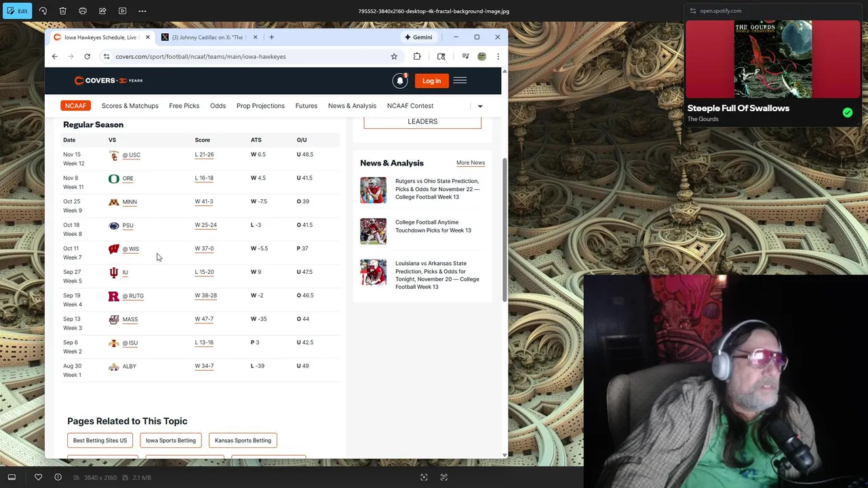
Task: Click the LEADERS button
Action: point(422,121)
